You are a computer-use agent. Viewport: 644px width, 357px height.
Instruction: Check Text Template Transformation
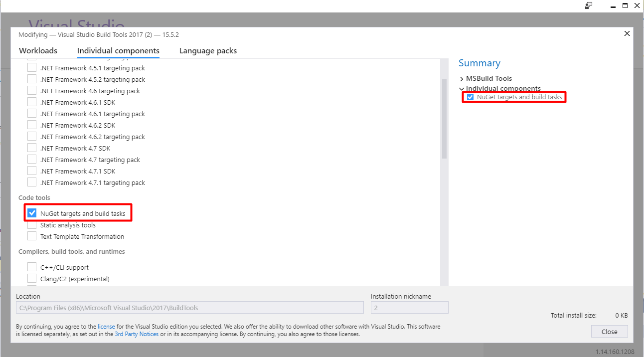pyautogui.click(x=32, y=236)
